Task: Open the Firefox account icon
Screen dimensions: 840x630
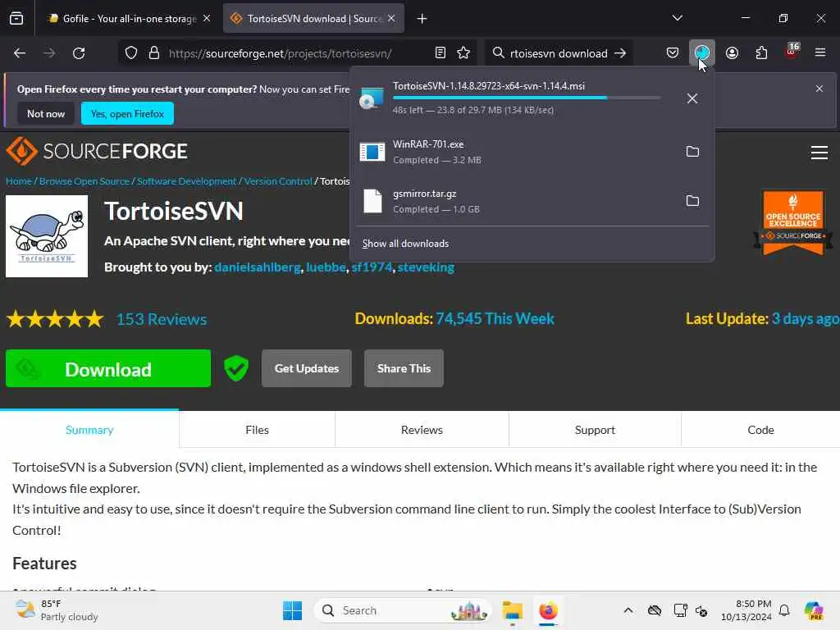Action: (x=732, y=53)
